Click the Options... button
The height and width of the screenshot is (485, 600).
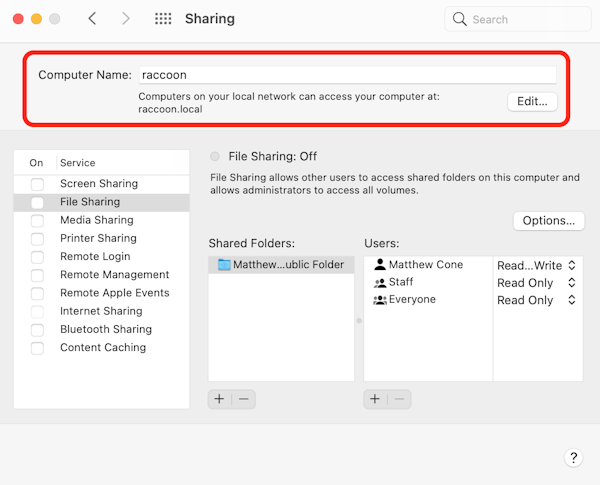coord(548,220)
